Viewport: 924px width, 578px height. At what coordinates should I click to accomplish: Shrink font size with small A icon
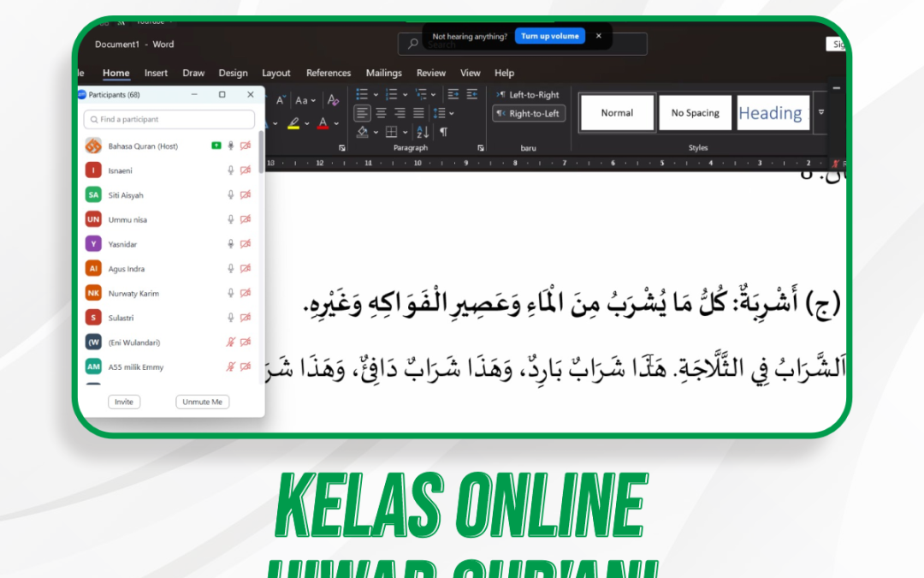pos(281,99)
